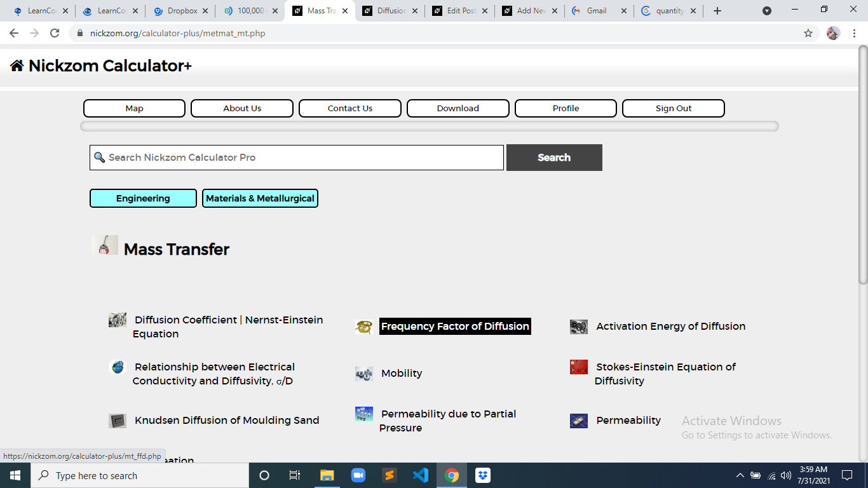Click the Permeability icon
This screenshot has height=488, width=868.
pyautogui.click(x=579, y=421)
